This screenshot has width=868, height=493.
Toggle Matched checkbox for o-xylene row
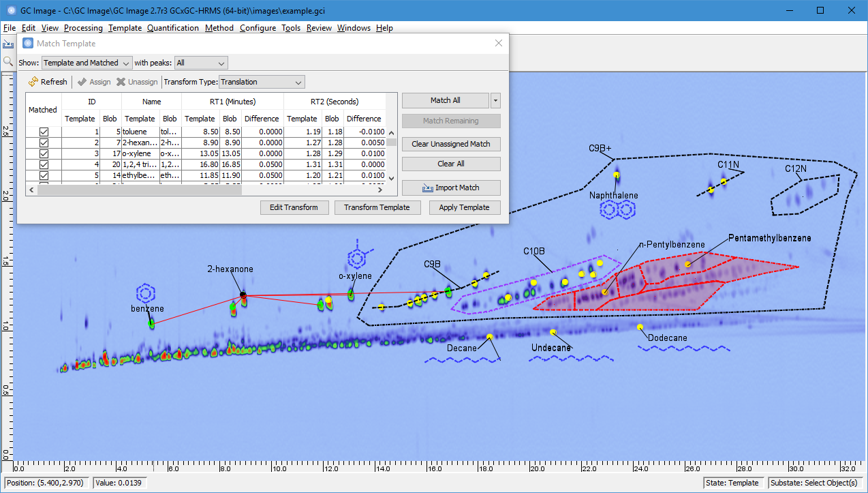click(44, 153)
